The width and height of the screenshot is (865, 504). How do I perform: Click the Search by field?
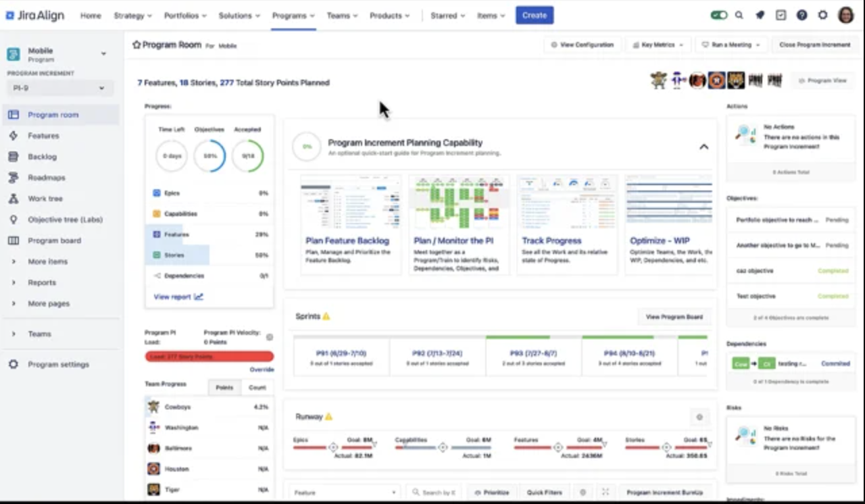click(435, 493)
